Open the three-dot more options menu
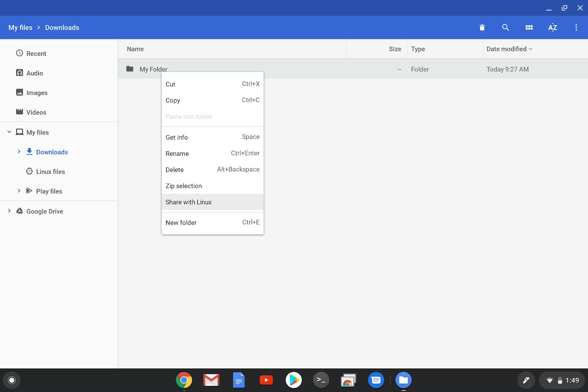The height and width of the screenshot is (392, 588). [x=576, y=27]
